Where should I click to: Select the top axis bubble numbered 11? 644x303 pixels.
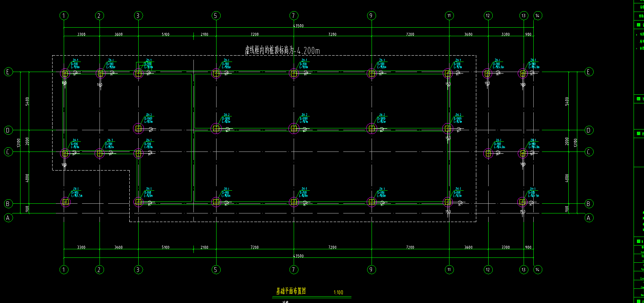[x=449, y=16]
